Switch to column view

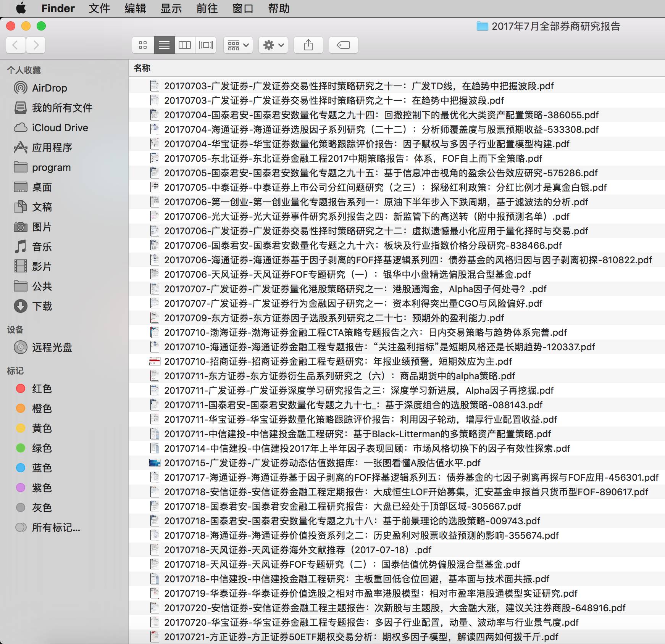point(185,45)
